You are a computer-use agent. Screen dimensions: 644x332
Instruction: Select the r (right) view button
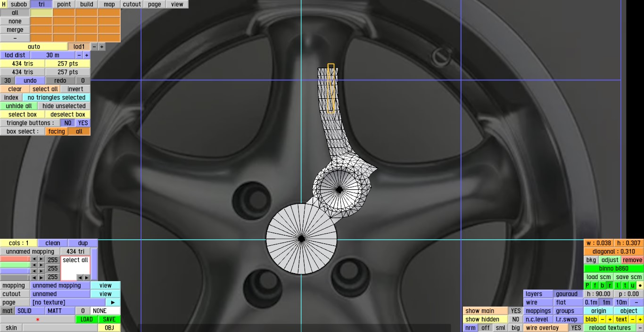(x=610, y=285)
